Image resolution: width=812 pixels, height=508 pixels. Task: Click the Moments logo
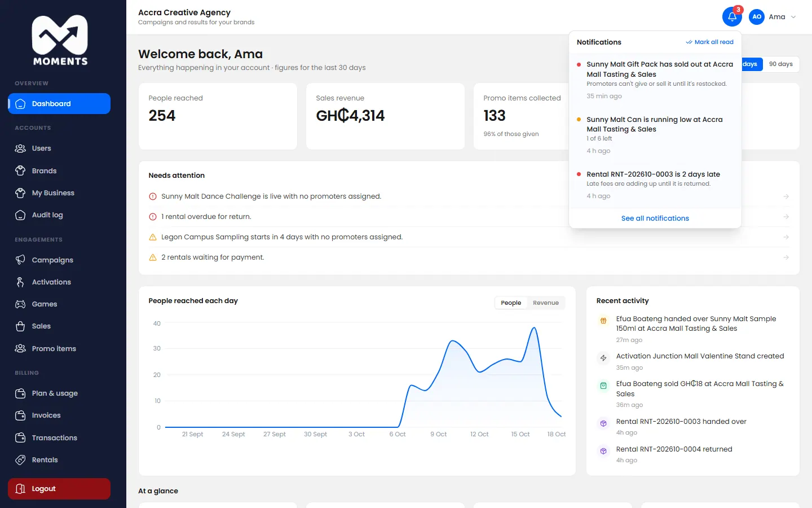[x=60, y=40]
